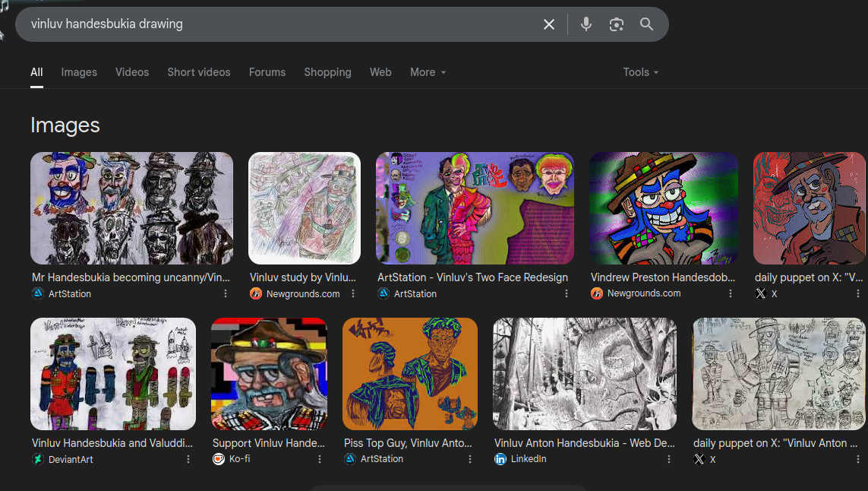Open Google Lens image search icon
This screenshot has height=491, width=868.
616,24
